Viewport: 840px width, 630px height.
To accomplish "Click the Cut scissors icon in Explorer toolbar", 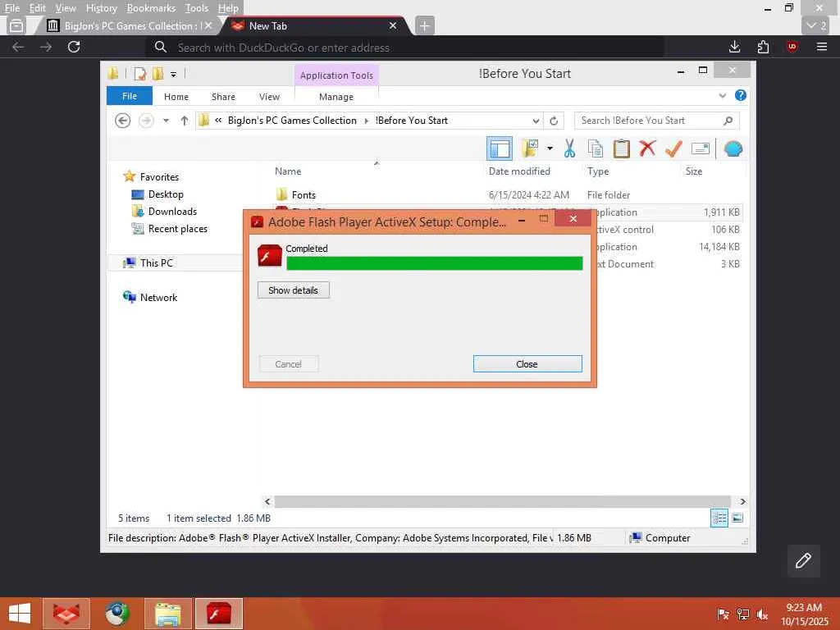I will 569,148.
